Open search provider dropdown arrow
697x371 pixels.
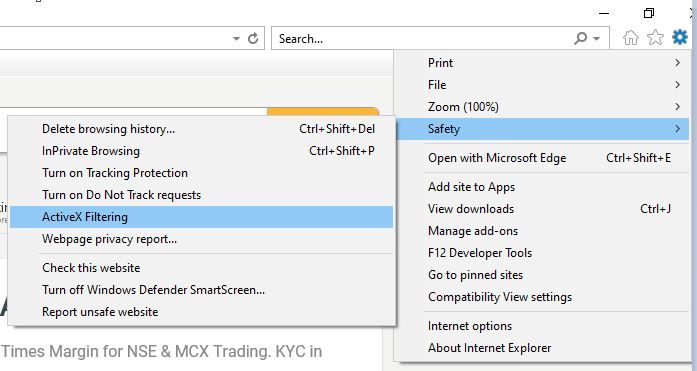(x=597, y=39)
